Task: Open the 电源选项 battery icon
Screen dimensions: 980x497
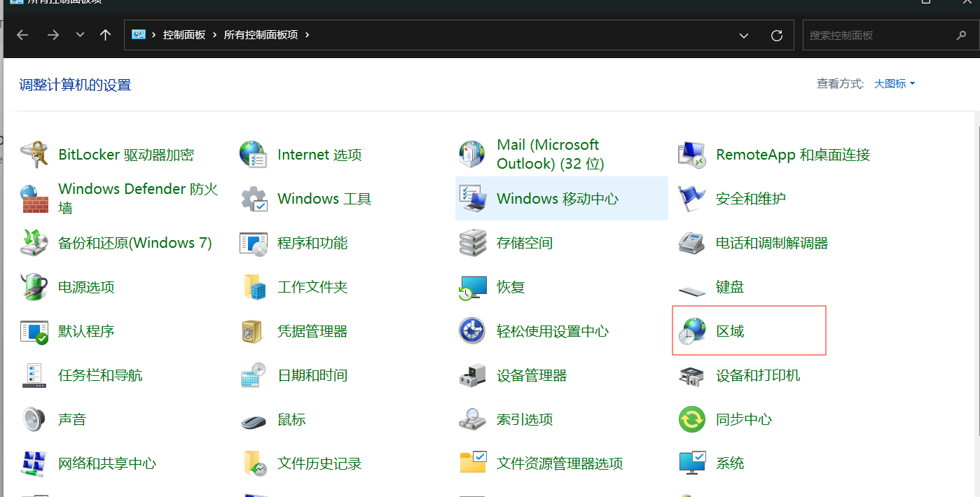Action: [x=34, y=287]
